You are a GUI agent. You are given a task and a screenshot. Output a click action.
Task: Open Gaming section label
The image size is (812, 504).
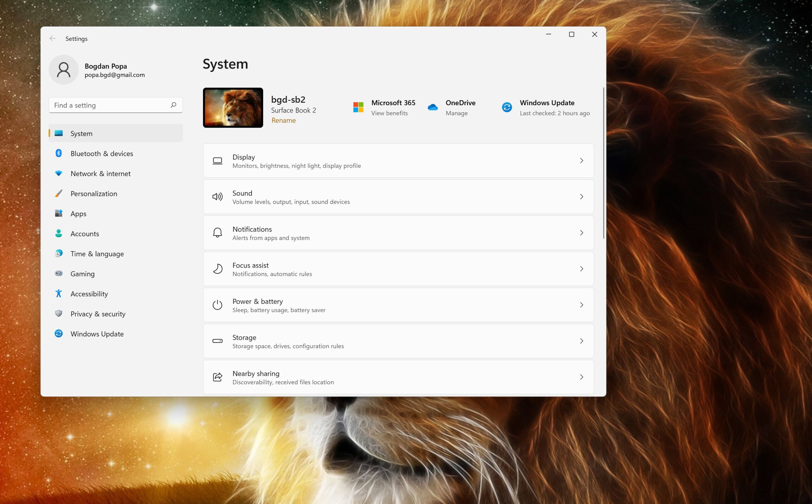click(82, 274)
